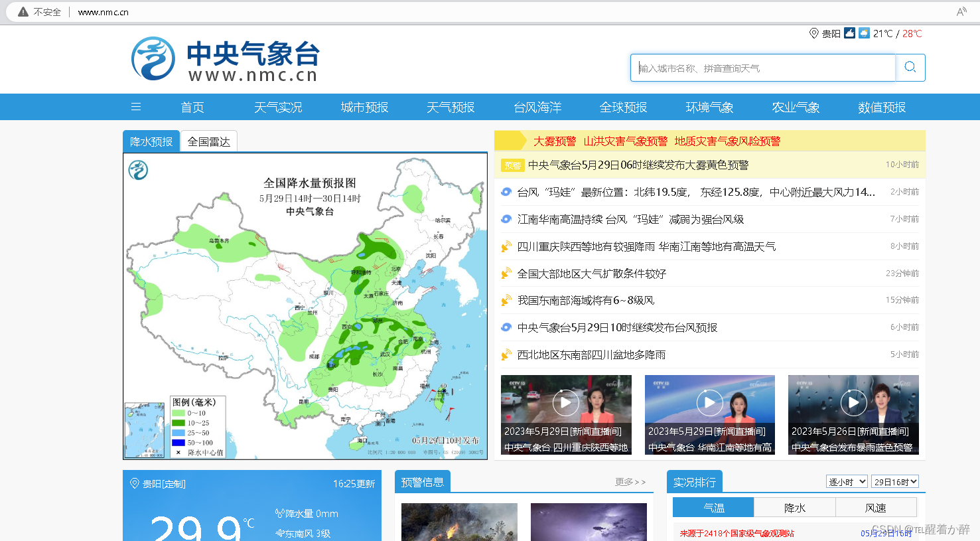The height and width of the screenshot is (541, 980).
Task: Open the lightning warning thumbnail
Action: pyautogui.click(x=589, y=522)
